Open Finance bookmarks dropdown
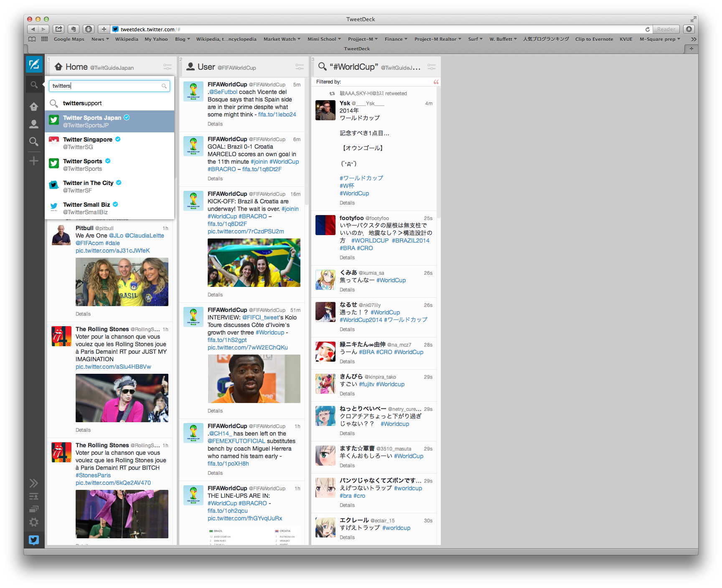Screen dimensions: 722x588 396,39
